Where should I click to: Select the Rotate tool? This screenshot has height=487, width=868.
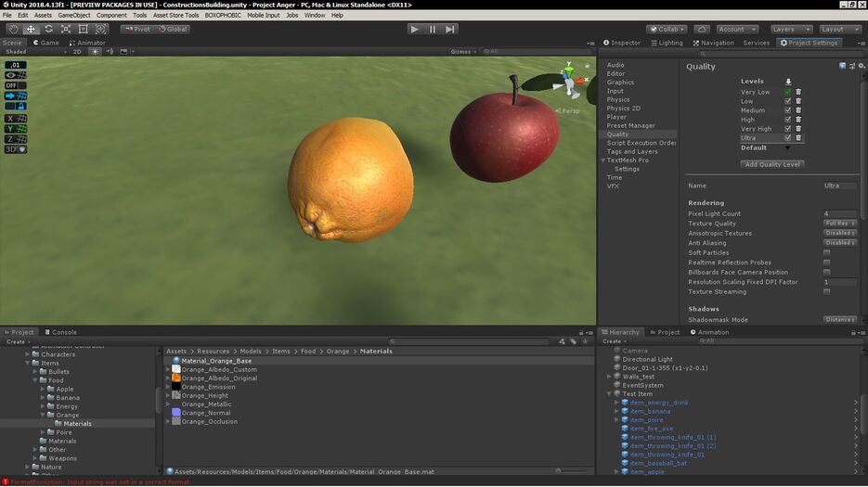[48, 29]
